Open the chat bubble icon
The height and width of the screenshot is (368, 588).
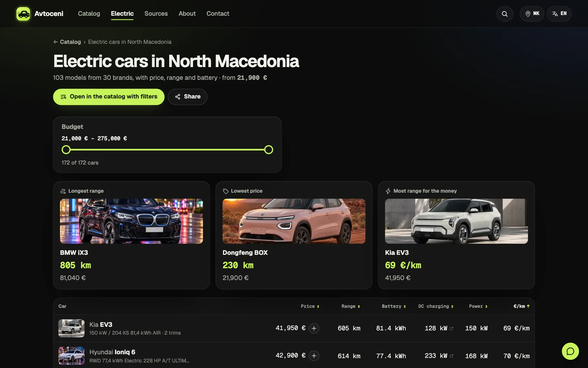coord(570,351)
